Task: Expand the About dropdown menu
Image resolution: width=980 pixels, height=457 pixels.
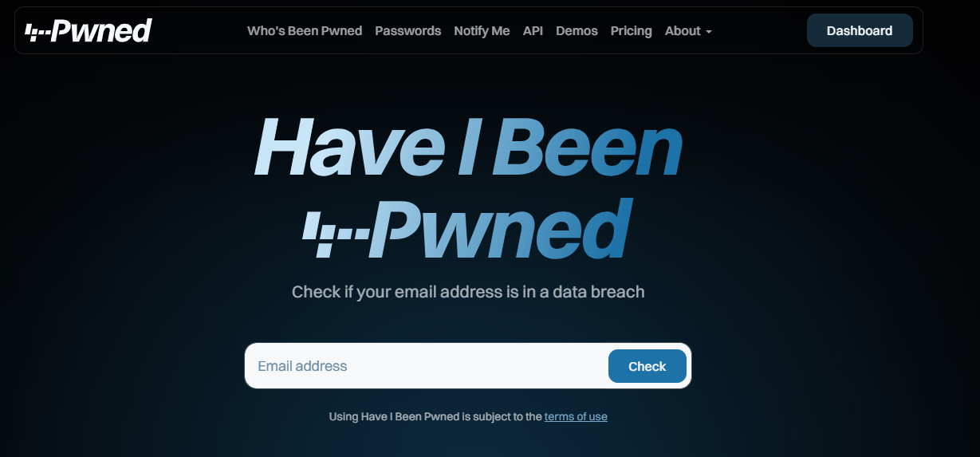Action: point(688,31)
